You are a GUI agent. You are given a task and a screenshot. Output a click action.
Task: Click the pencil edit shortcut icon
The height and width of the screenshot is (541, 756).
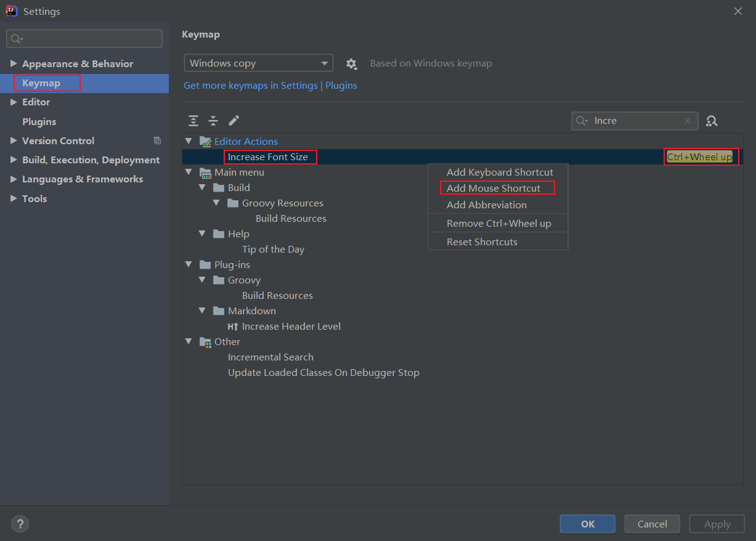pos(234,120)
